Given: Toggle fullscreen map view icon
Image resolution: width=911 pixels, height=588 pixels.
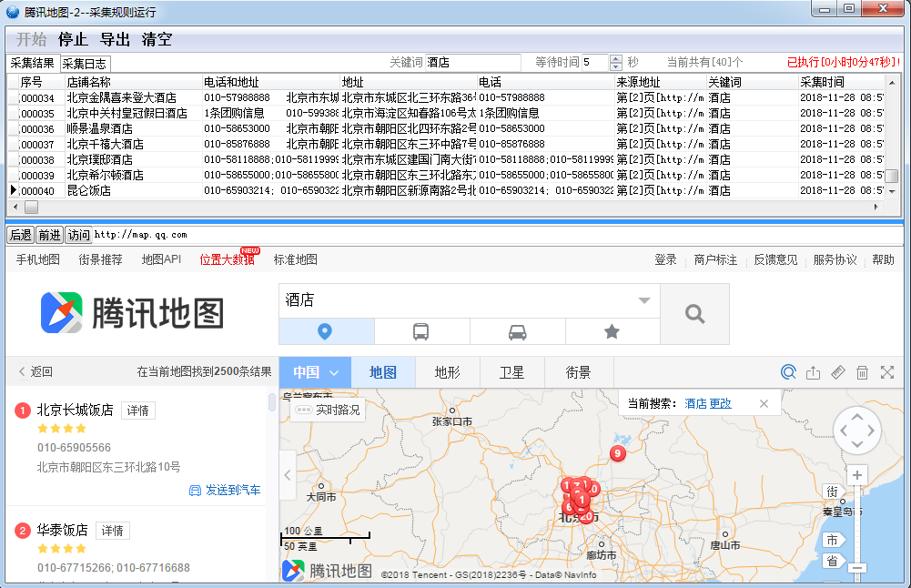Looking at the screenshot, I should point(887,372).
